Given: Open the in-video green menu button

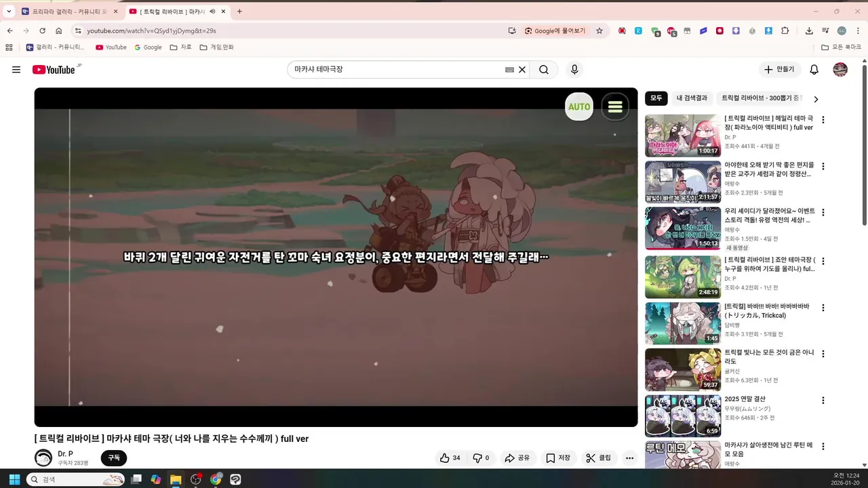Looking at the screenshot, I should (615, 106).
